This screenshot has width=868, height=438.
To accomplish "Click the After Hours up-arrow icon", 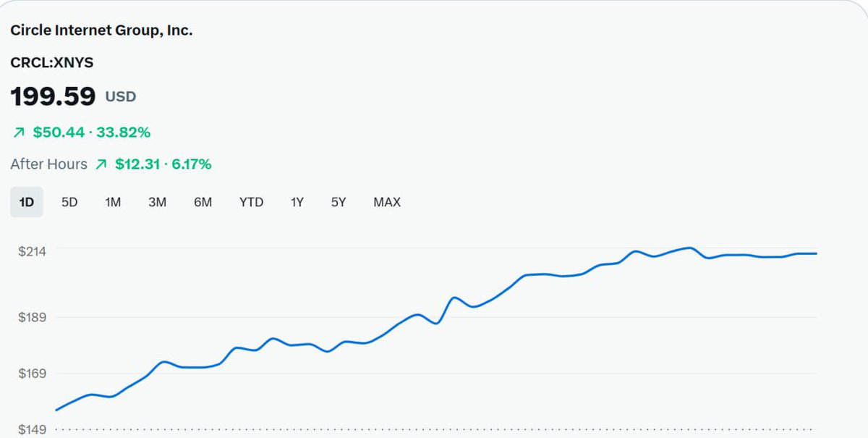I will (x=101, y=164).
